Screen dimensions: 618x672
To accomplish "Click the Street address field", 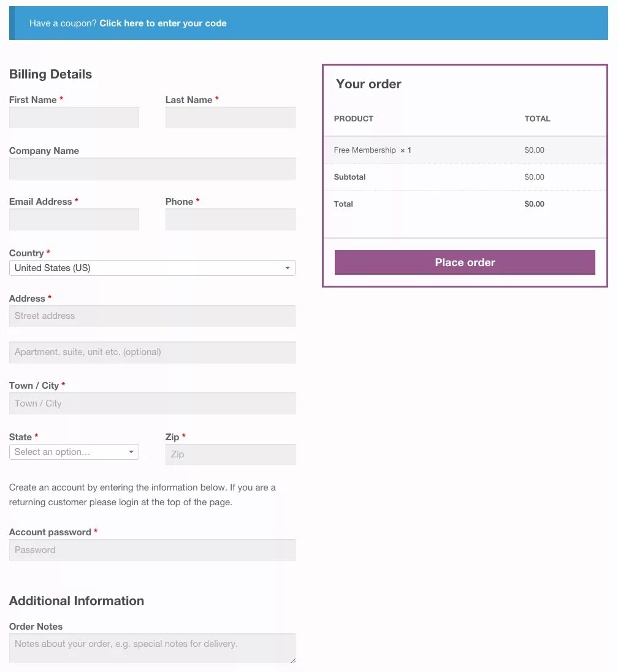I will click(152, 316).
